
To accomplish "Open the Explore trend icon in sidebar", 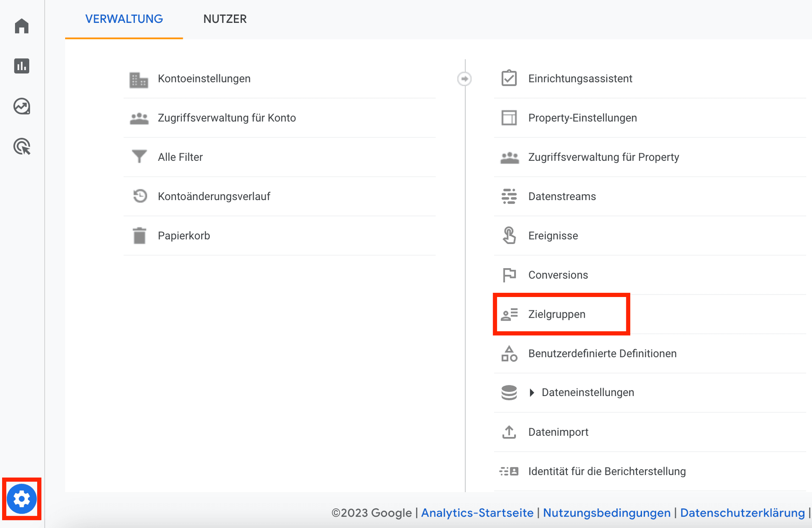I will [x=22, y=106].
